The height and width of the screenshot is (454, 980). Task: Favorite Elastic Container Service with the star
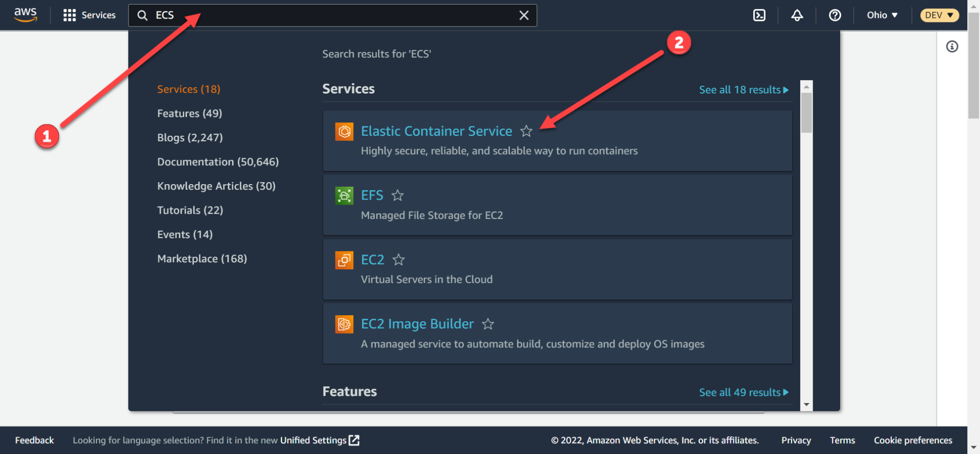point(526,131)
